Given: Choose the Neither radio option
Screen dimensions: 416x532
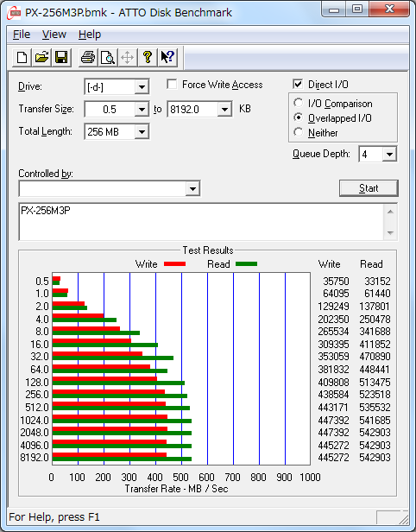Looking at the screenshot, I should [x=298, y=132].
